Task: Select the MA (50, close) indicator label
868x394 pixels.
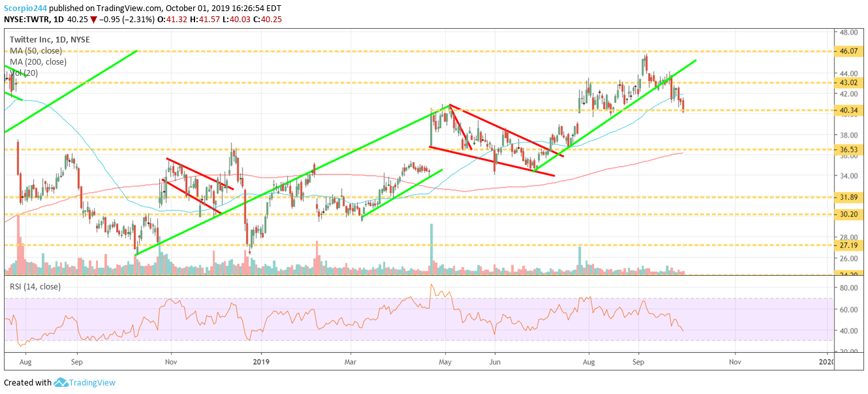Action: pyautogui.click(x=36, y=51)
